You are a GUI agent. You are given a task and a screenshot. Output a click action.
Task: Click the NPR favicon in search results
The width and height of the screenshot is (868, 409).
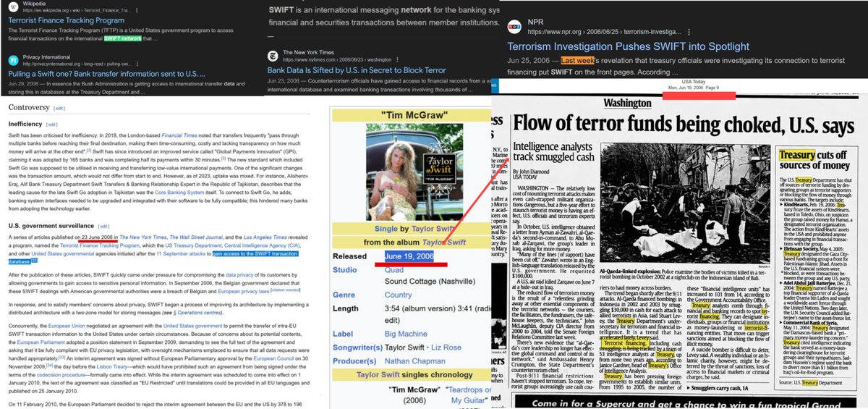tap(514, 28)
